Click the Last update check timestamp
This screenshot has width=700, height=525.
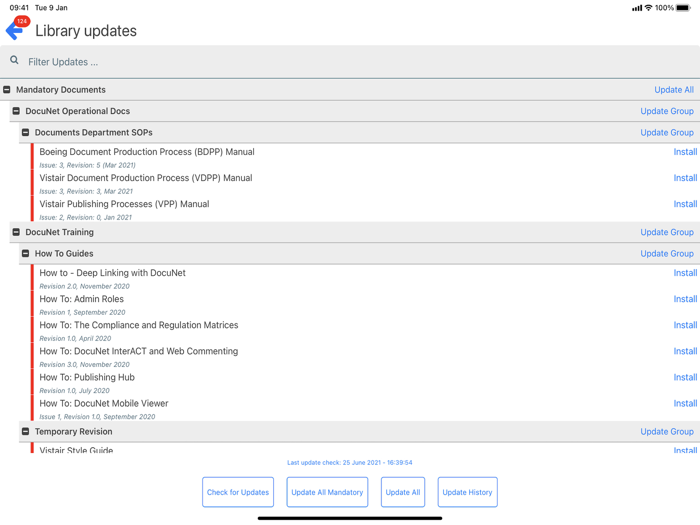350,462
